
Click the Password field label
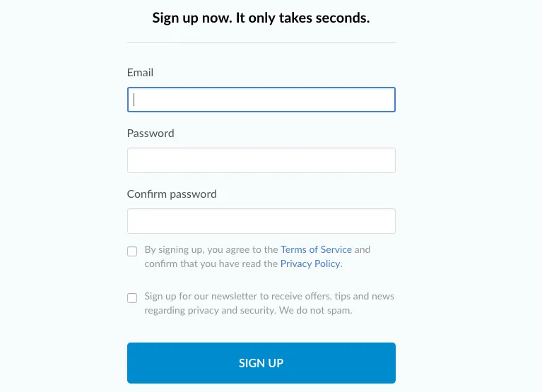(x=151, y=133)
